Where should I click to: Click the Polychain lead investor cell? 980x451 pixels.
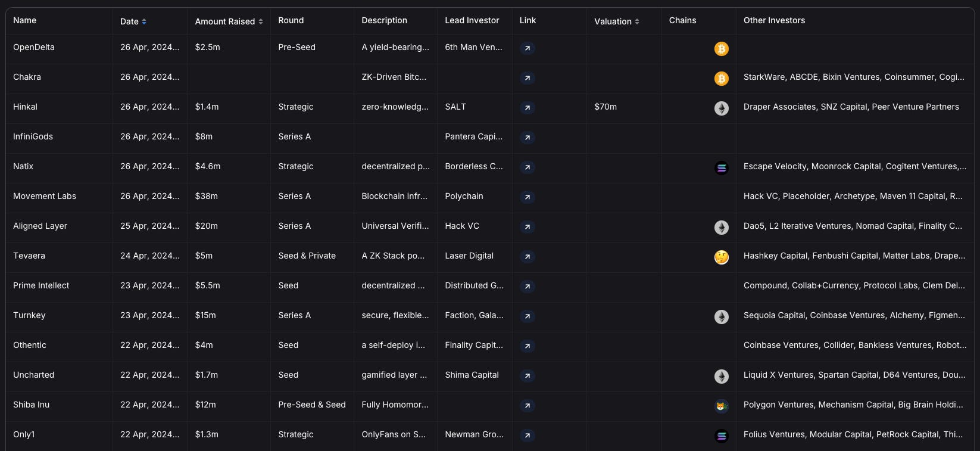[464, 196]
